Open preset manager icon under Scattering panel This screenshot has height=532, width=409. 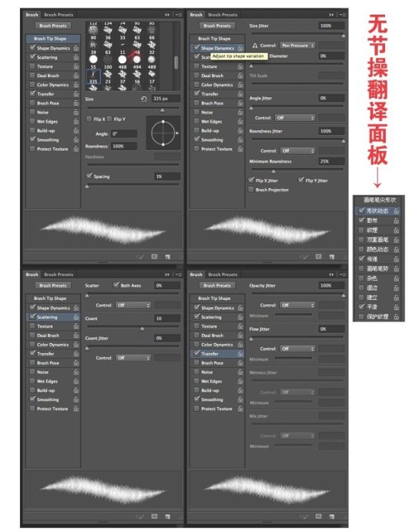155,517
